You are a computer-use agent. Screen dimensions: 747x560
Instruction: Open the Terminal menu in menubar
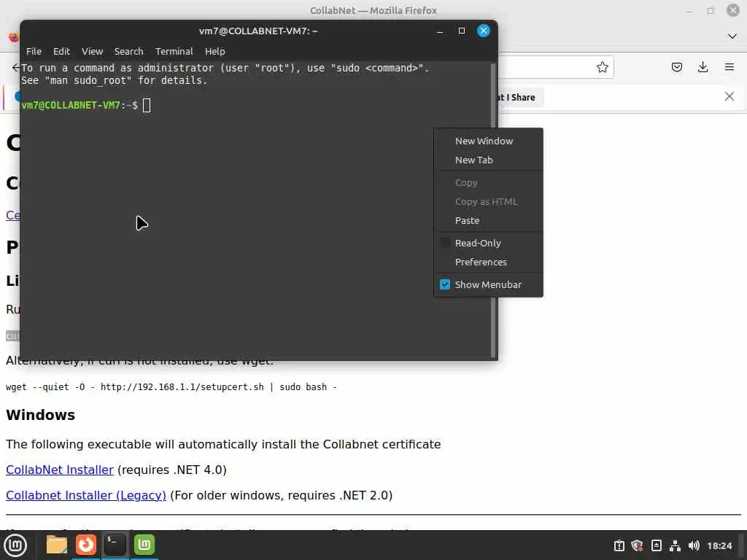(x=174, y=52)
